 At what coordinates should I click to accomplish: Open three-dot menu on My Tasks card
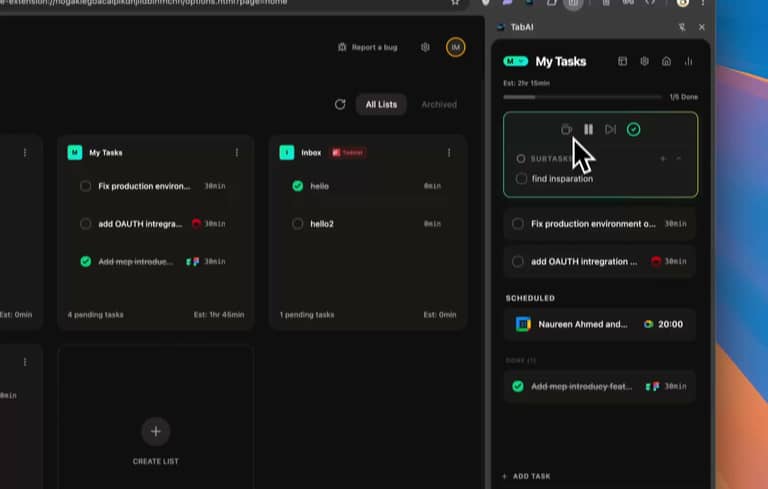pyautogui.click(x=237, y=152)
